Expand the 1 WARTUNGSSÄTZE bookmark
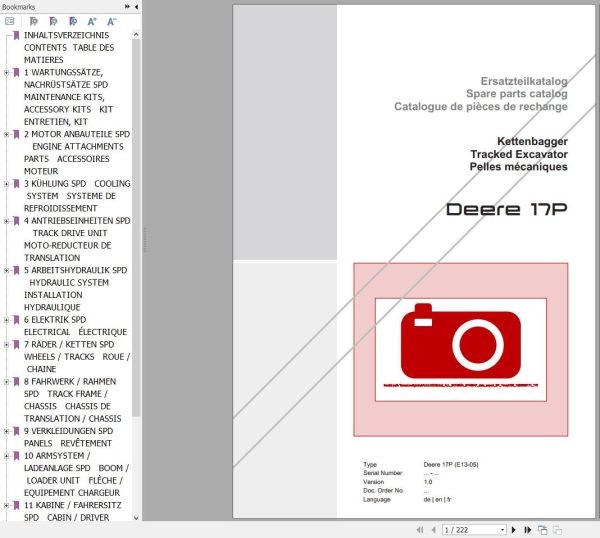The width and height of the screenshot is (600, 538). [6, 72]
